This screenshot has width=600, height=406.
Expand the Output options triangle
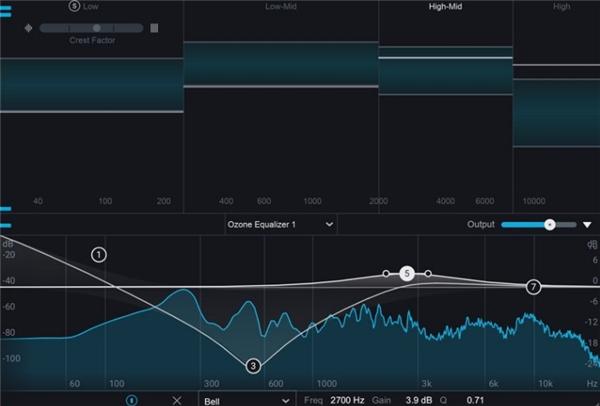(x=587, y=225)
